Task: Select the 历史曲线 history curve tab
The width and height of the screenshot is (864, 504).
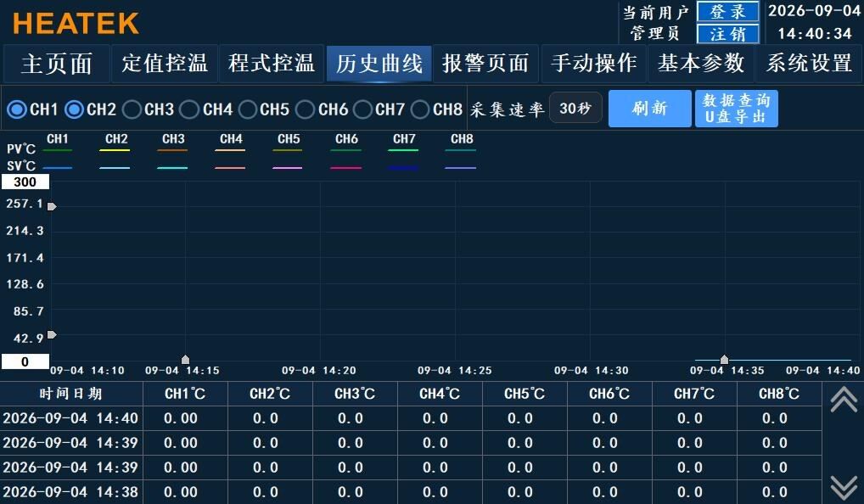Action: pyautogui.click(x=379, y=64)
